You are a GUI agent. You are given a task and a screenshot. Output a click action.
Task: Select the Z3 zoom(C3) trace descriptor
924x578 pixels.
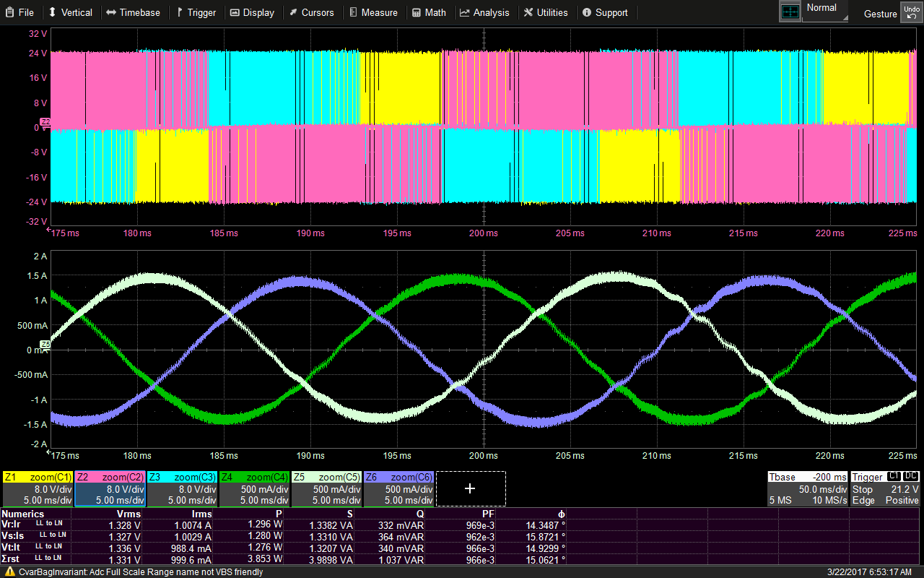click(x=183, y=489)
